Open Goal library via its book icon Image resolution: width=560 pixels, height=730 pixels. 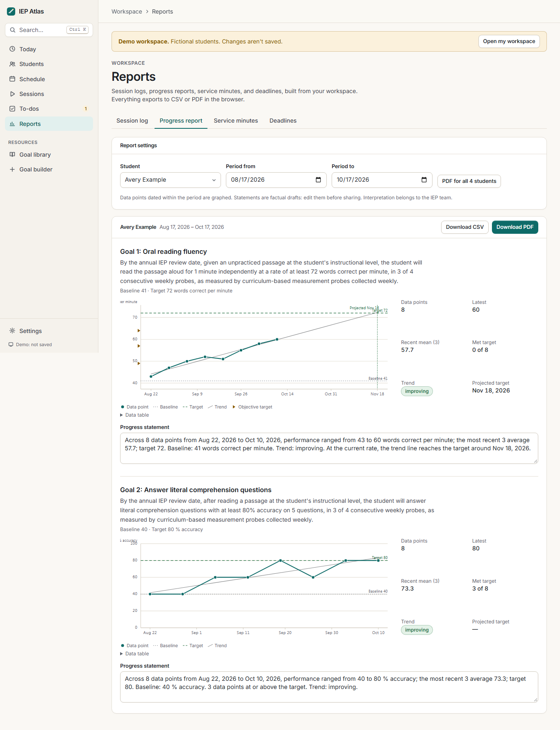12,155
